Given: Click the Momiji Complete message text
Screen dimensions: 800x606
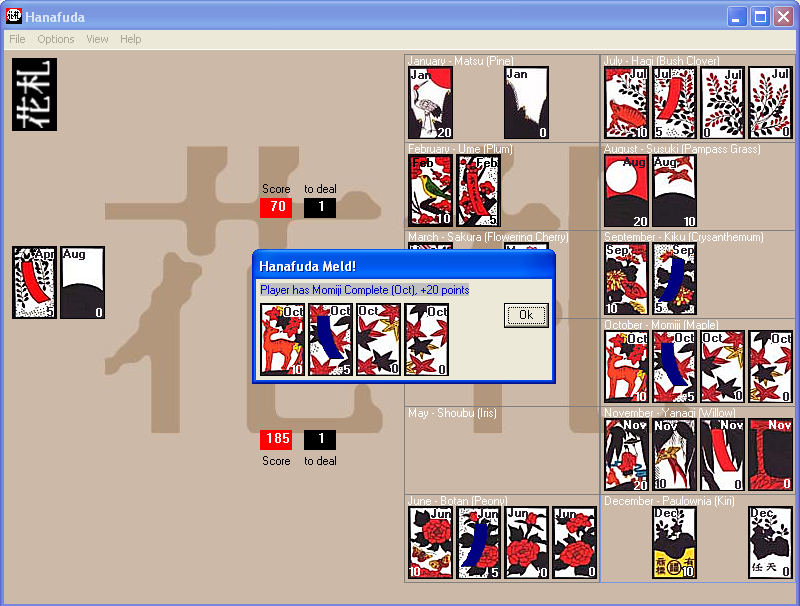Looking at the screenshot, I should 365,290.
